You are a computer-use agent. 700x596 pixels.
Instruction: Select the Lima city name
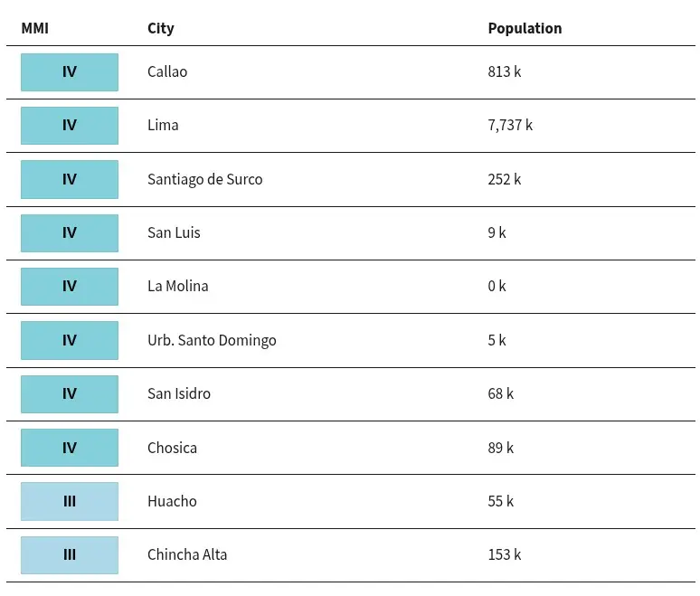[x=163, y=125]
